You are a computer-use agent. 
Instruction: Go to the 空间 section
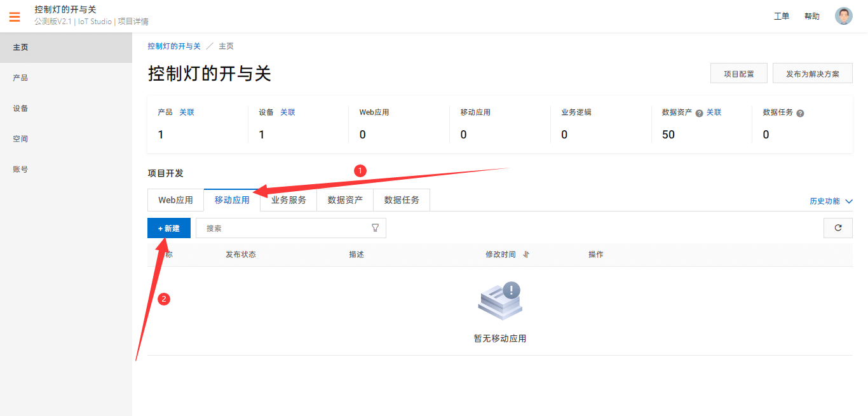[19, 138]
